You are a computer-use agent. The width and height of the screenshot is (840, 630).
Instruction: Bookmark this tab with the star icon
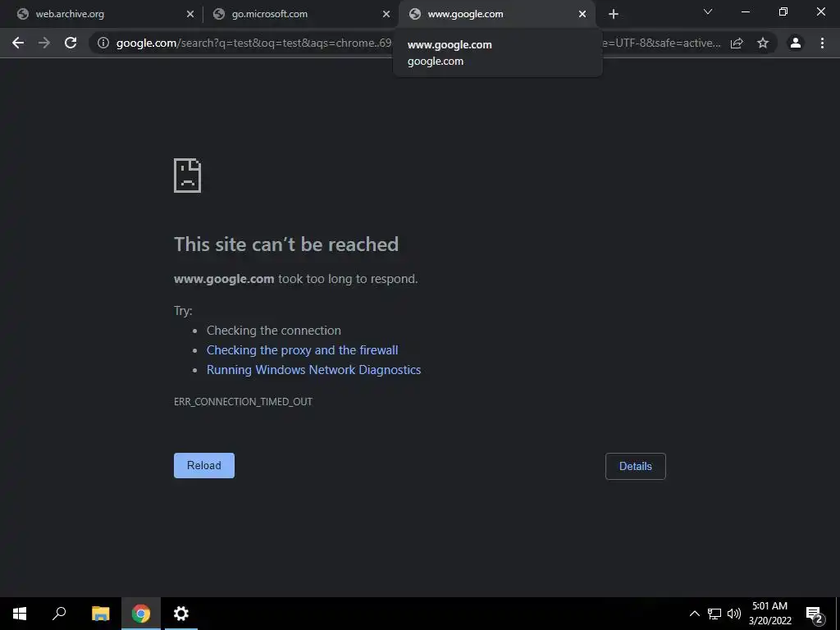(x=763, y=43)
